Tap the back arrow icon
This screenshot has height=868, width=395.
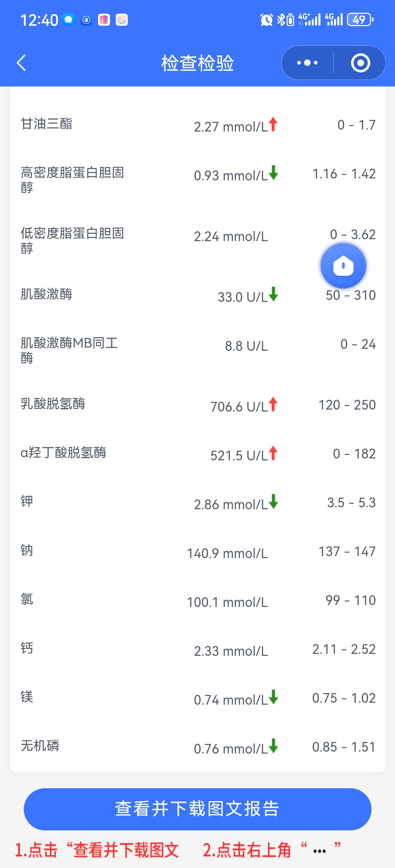click(x=21, y=63)
